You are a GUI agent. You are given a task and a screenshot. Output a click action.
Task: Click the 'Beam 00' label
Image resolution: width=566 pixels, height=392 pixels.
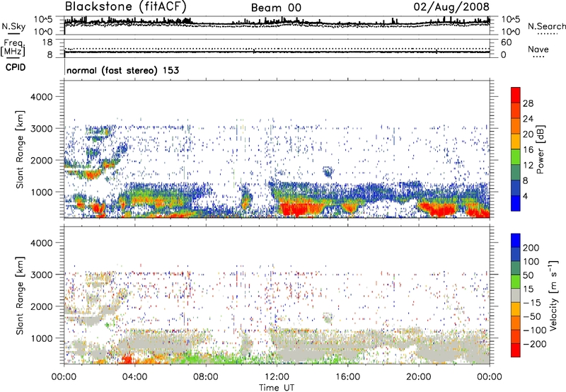[x=276, y=8]
